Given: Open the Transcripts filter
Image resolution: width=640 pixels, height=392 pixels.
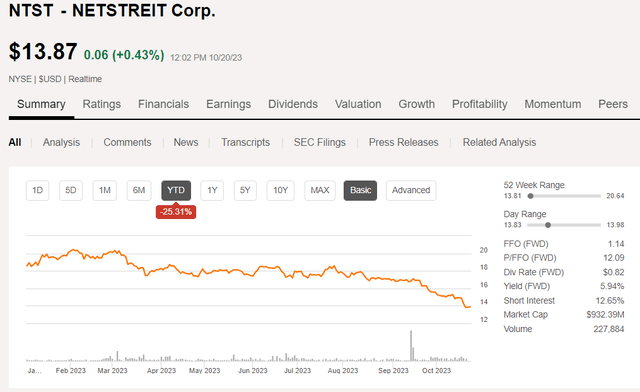Looking at the screenshot, I should click(x=245, y=142).
